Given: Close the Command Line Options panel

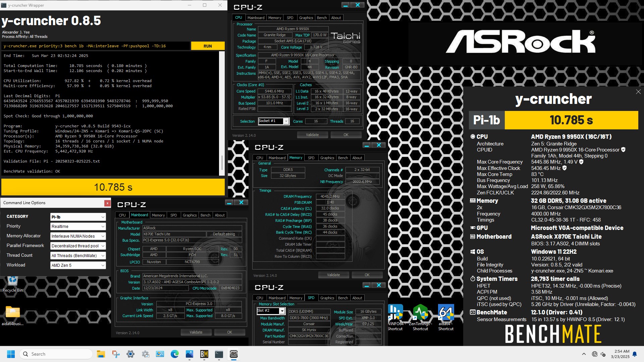Looking at the screenshot, I should [x=107, y=203].
